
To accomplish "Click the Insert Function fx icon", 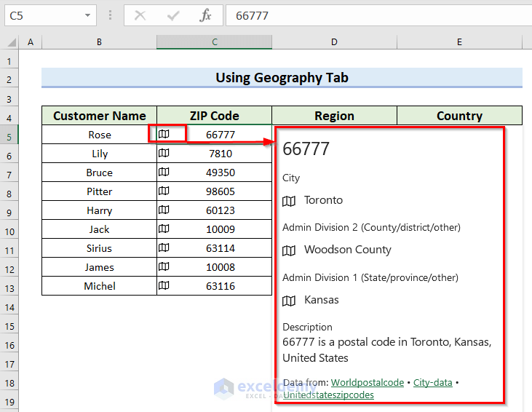I will pos(206,15).
